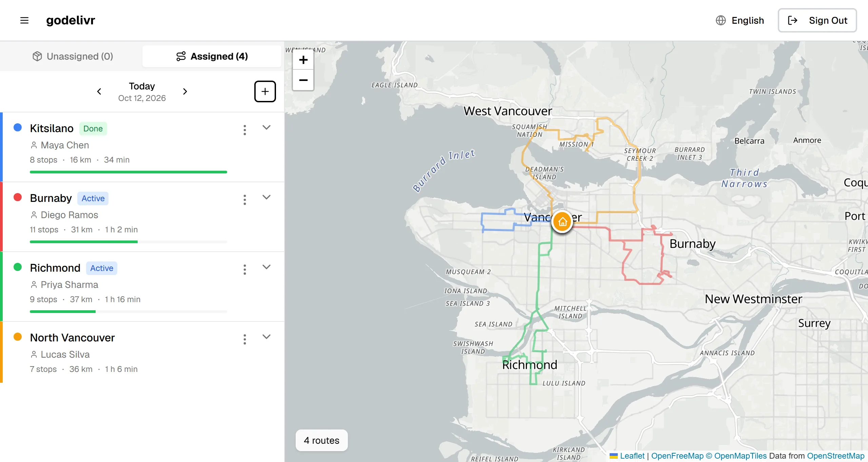
Task: Click the Sign Out button
Action: pos(817,20)
